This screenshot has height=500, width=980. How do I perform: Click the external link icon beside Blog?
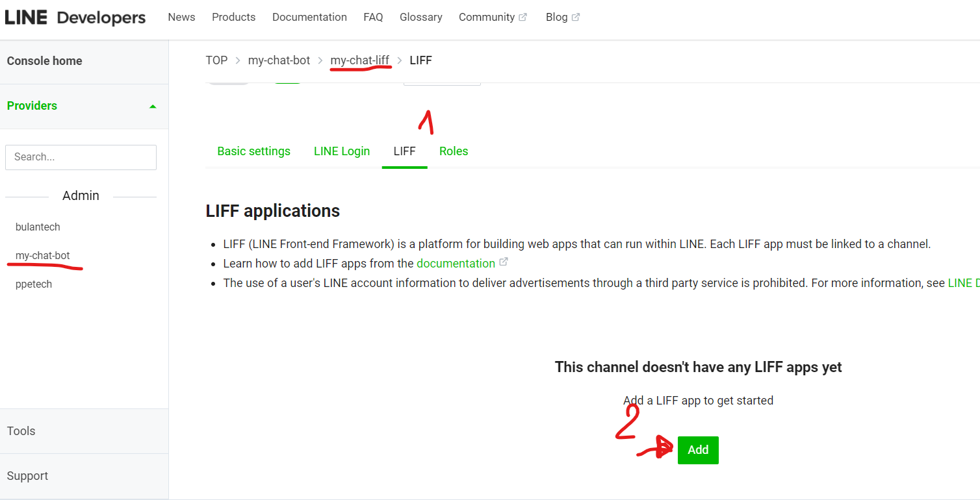pos(576,16)
